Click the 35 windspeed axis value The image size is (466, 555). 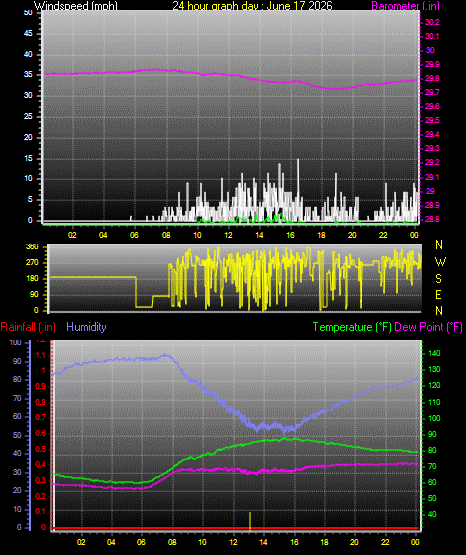tap(28, 75)
